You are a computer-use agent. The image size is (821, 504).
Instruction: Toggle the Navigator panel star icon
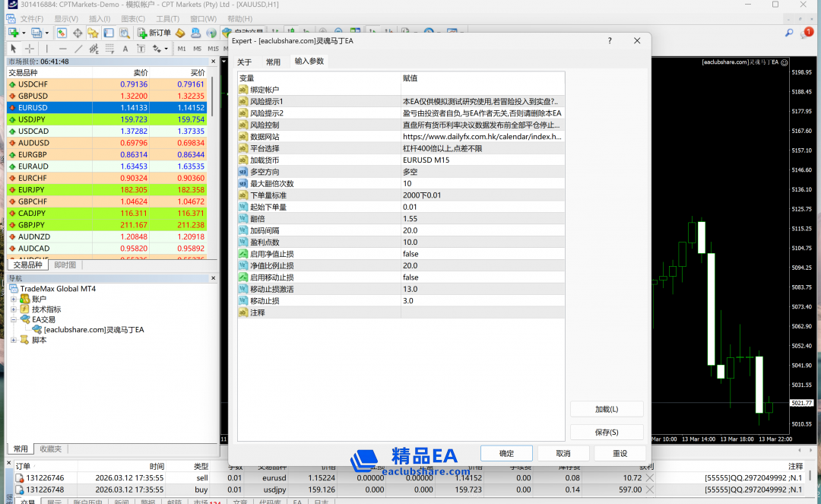pos(93,33)
